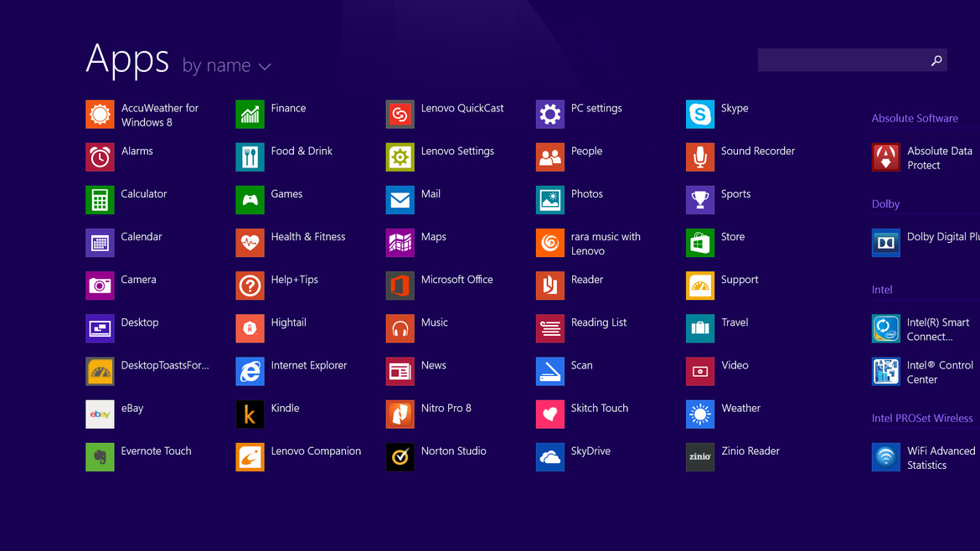
Task: Select the Absolute Software group heading
Action: coord(915,118)
